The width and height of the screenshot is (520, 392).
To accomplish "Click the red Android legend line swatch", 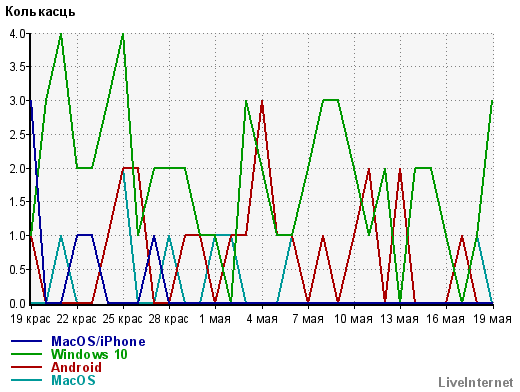I will [26, 367].
